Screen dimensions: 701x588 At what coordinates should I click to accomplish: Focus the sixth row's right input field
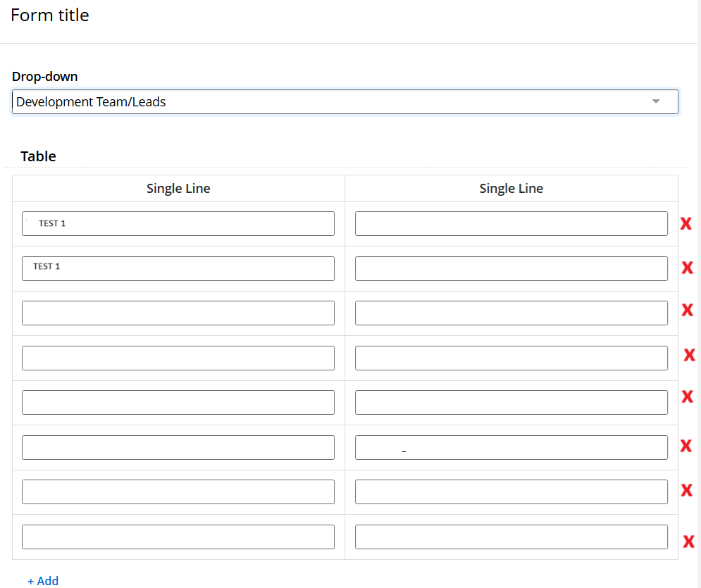click(511, 448)
